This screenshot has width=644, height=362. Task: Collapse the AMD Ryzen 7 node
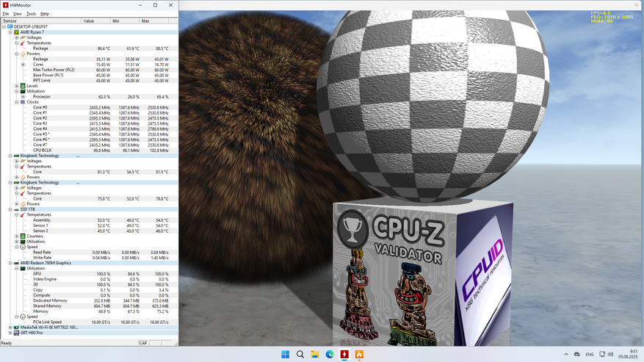point(10,32)
